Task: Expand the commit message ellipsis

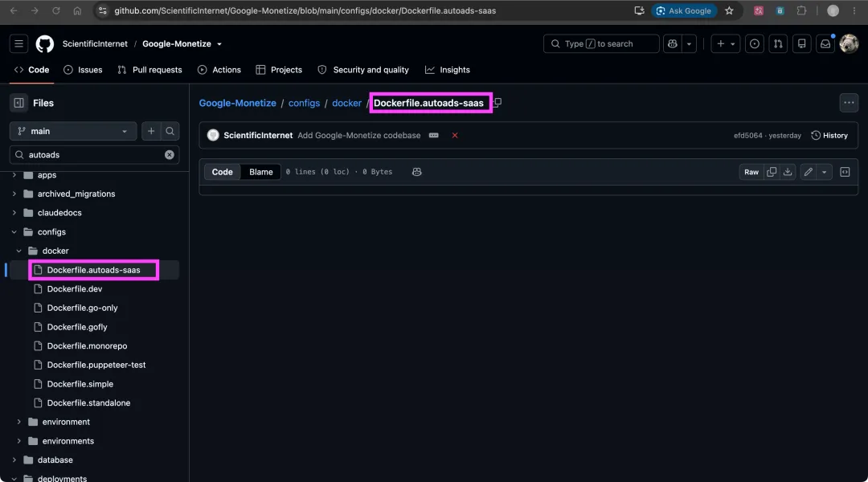Action: (x=433, y=135)
